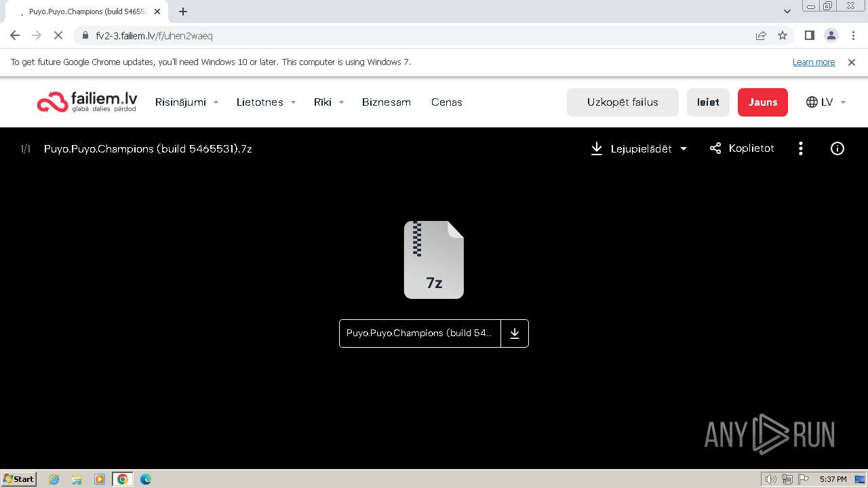Expand the Lietotnes menu
Image resolution: width=868 pixels, height=488 pixels.
click(266, 102)
